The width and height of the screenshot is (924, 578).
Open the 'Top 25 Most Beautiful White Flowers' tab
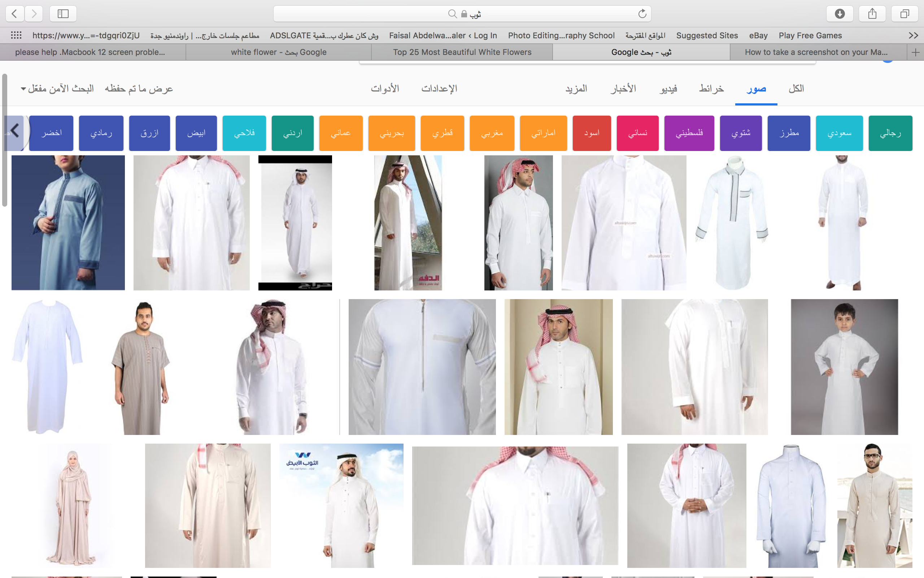pos(462,52)
